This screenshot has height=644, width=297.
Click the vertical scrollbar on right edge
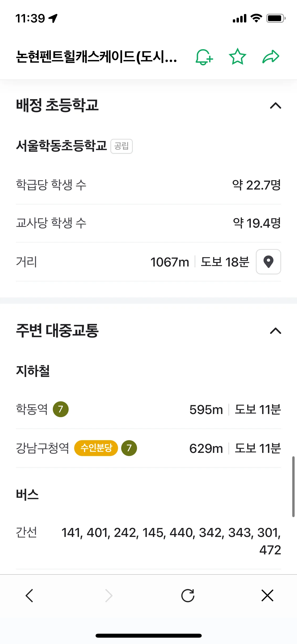293,486
